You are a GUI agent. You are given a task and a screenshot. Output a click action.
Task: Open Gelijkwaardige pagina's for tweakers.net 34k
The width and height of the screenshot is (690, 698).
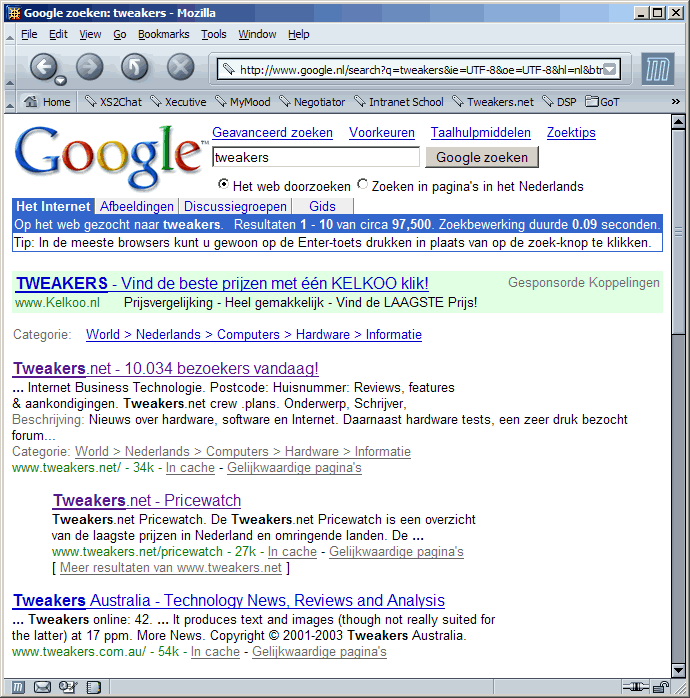tap(294, 467)
